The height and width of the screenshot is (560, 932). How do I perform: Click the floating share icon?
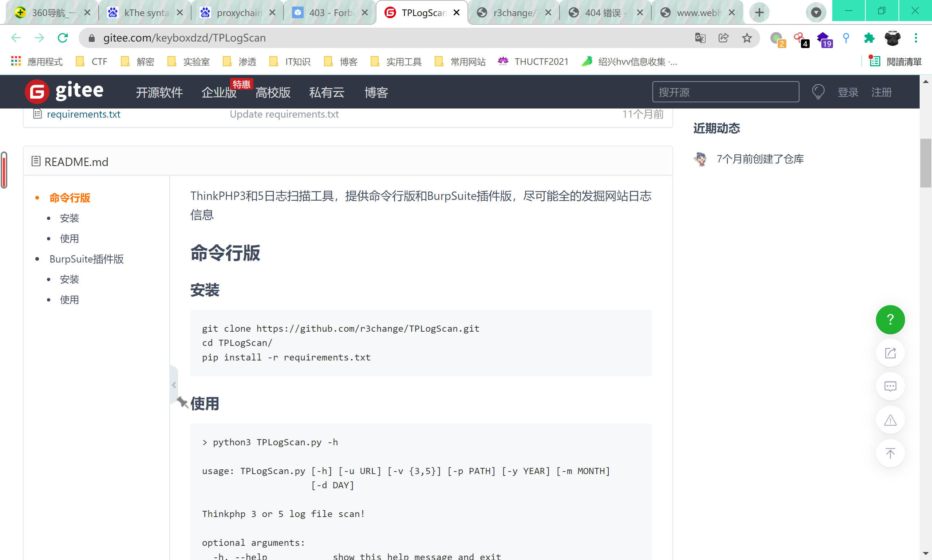point(890,353)
